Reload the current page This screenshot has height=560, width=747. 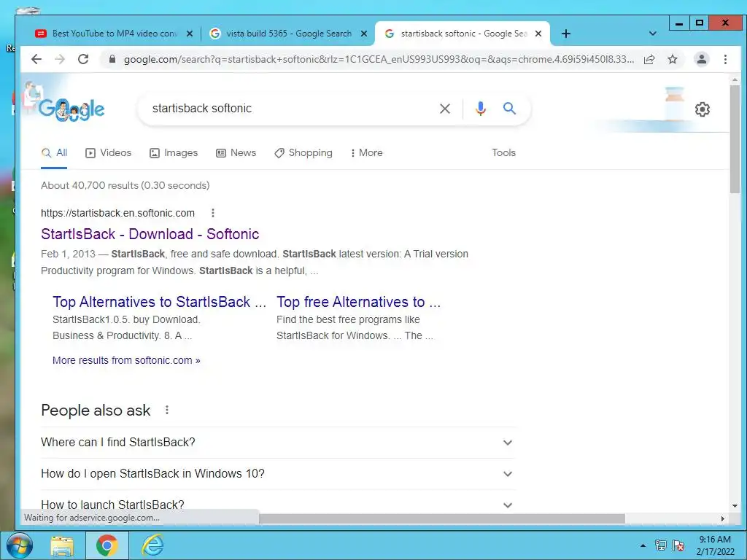83,59
